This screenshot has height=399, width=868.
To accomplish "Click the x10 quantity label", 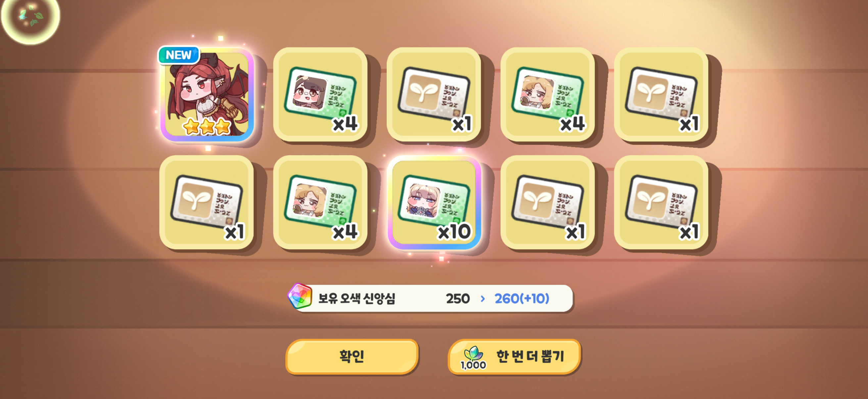I will tap(454, 232).
